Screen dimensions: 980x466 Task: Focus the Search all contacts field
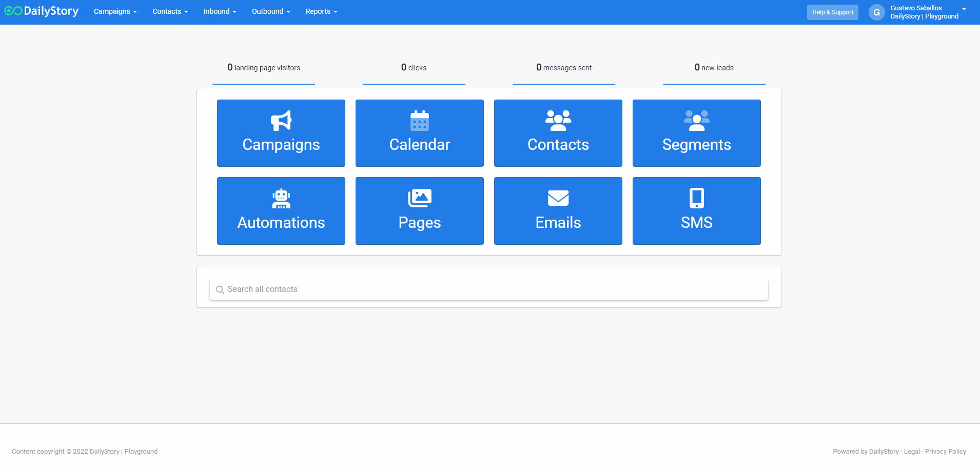click(x=488, y=289)
